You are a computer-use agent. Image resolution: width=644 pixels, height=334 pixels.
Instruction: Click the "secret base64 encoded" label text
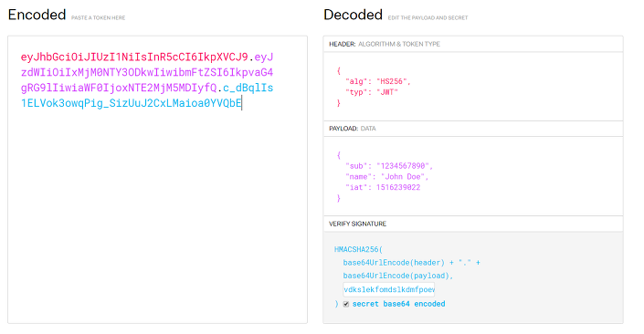click(399, 304)
